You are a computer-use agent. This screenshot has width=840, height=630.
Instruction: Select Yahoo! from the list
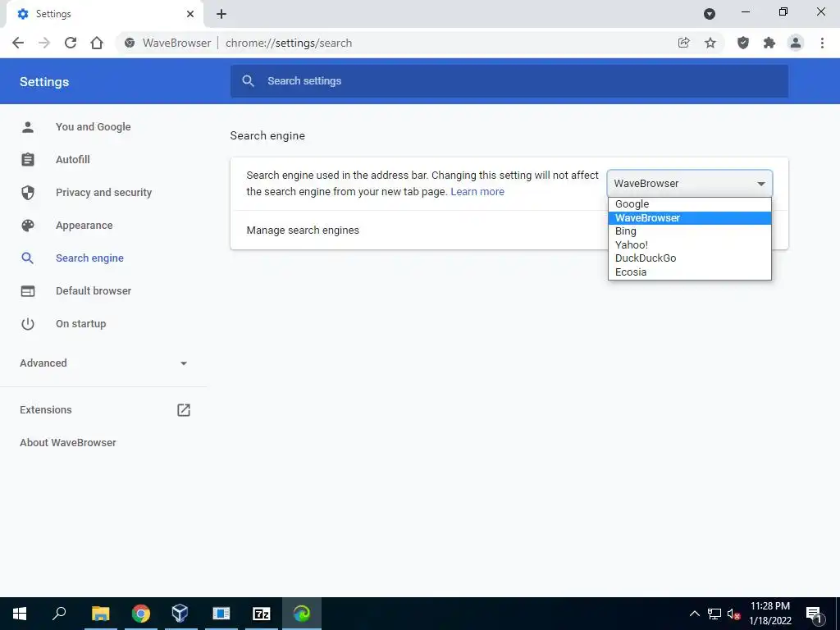[x=689, y=244]
